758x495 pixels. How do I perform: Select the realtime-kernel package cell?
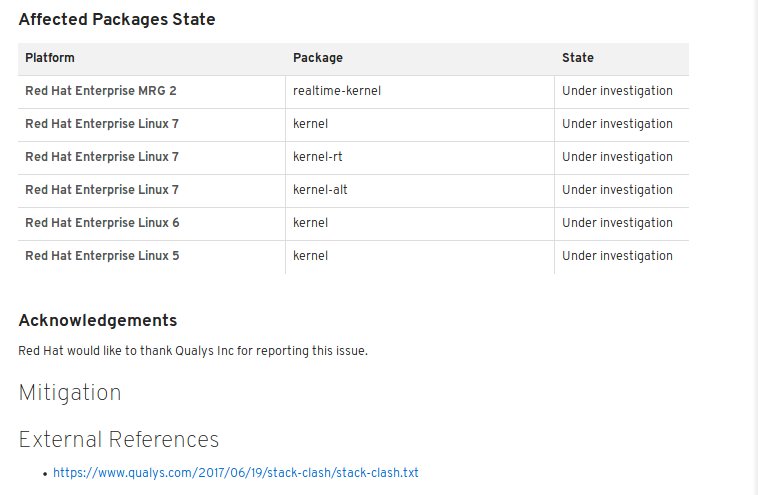tap(336, 91)
